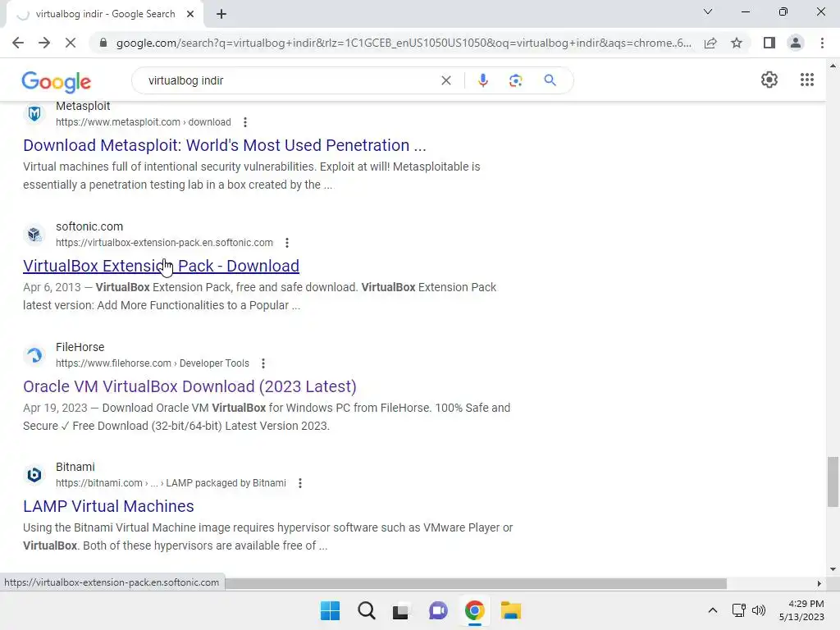Image resolution: width=840 pixels, height=630 pixels.
Task: Close the virtualbog indir tab
Action: [x=190, y=15]
